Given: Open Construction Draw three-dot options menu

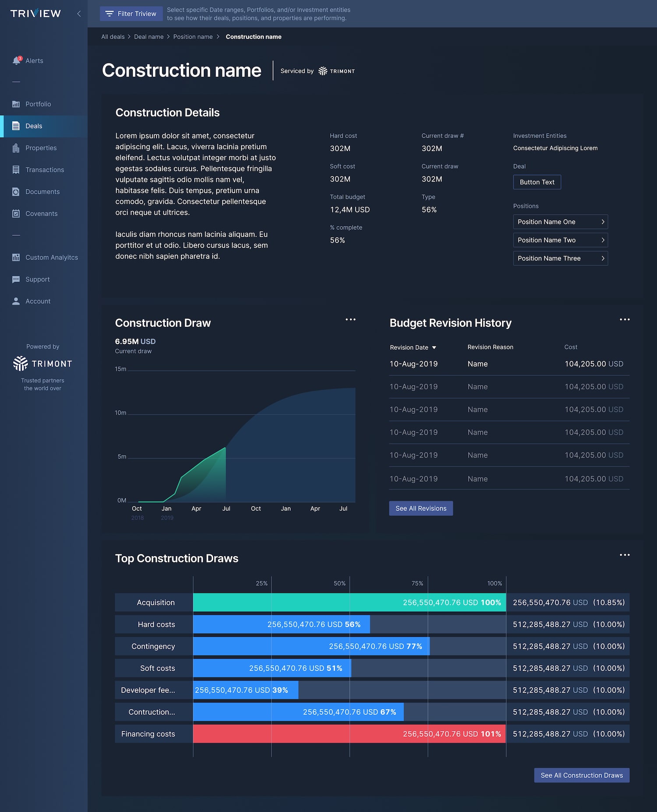Looking at the screenshot, I should 350,319.
